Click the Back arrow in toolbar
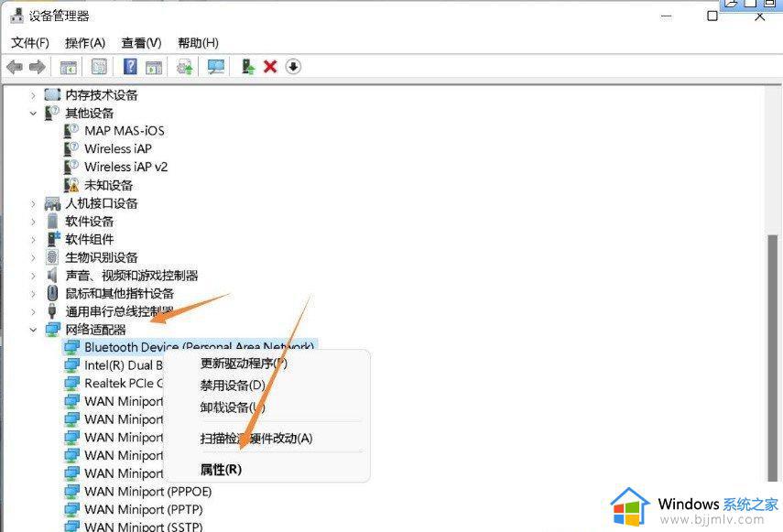783x532 pixels. tap(15, 66)
